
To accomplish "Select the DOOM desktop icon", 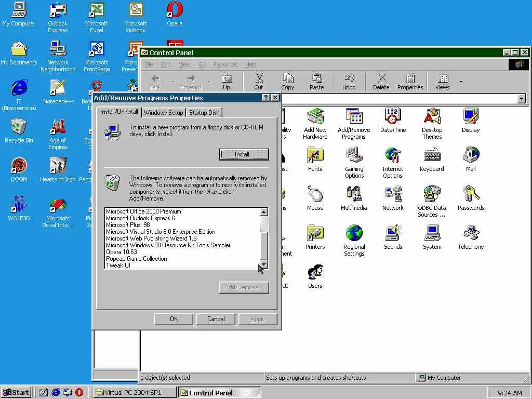I will pos(19,170).
